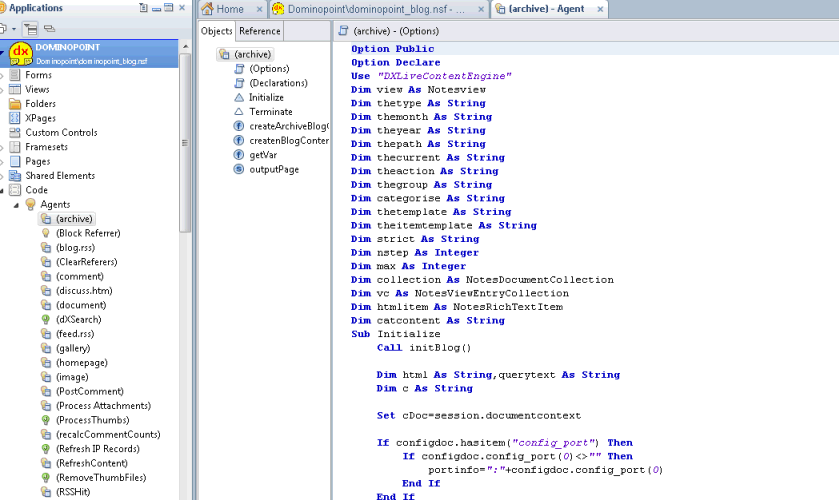Open the Applications panel view menu icon
Image resolution: width=839 pixels, height=500 pixels.
pos(143,7)
